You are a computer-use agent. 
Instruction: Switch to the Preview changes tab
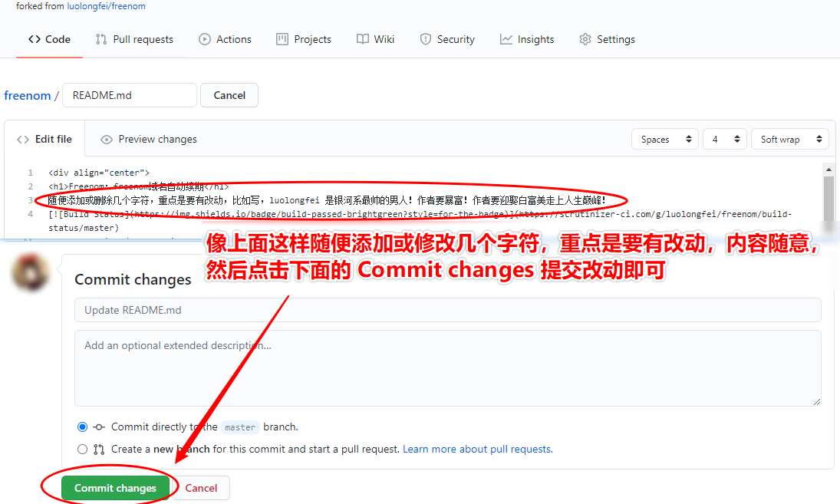click(x=149, y=139)
